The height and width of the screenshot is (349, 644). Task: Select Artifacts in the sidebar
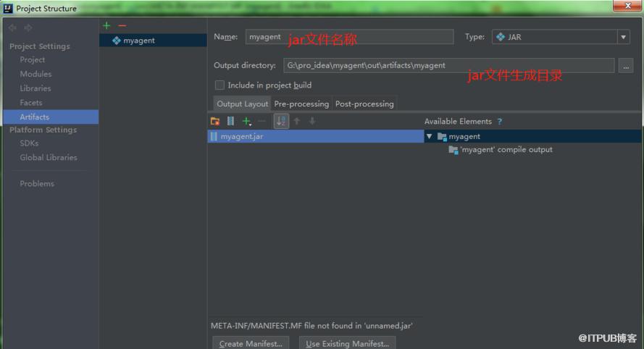tap(51, 117)
